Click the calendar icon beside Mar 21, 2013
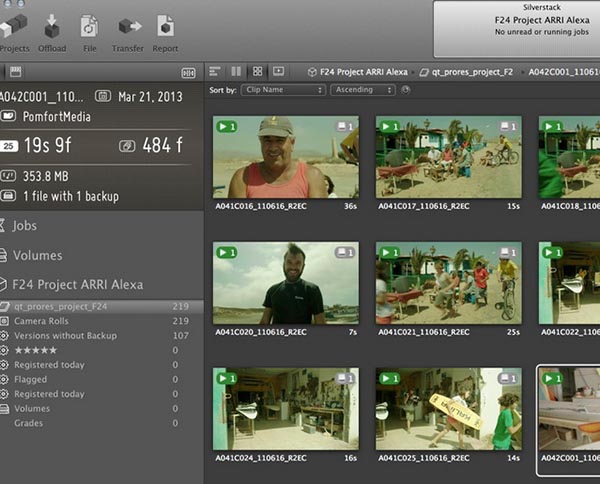 click(102, 96)
